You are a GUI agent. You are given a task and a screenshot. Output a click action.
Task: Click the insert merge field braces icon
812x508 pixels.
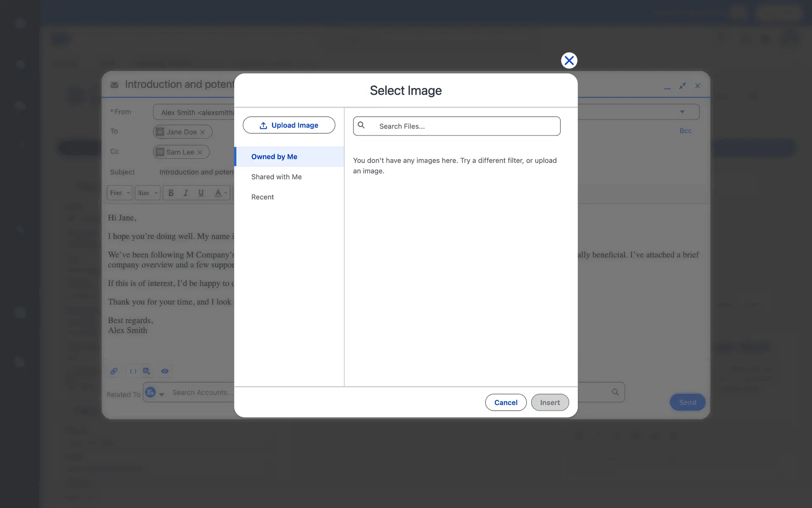click(133, 371)
